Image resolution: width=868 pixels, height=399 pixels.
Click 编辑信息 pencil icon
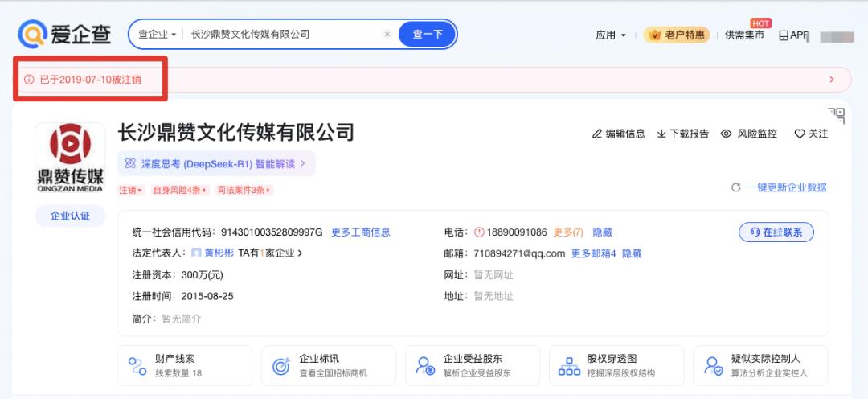(596, 134)
